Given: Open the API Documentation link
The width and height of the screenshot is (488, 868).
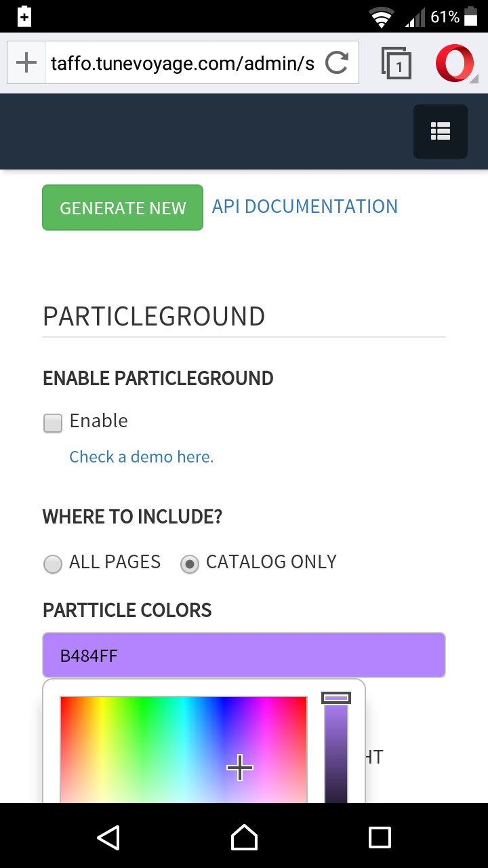Looking at the screenshot, I should pyautogui.click(x=305, y=207).
